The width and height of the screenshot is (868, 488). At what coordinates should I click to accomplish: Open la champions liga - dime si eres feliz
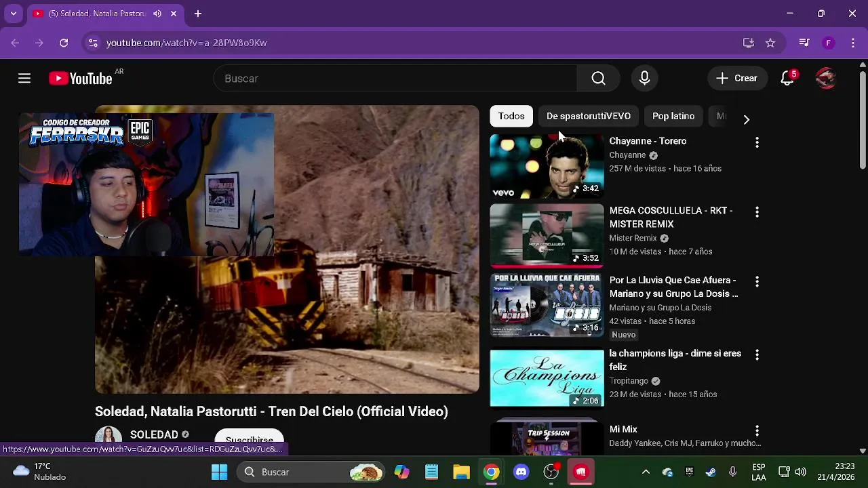(675, 360)
